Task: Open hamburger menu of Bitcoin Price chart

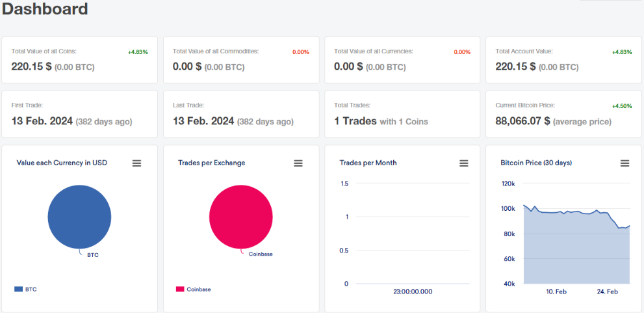Action: tap(625, 163)
